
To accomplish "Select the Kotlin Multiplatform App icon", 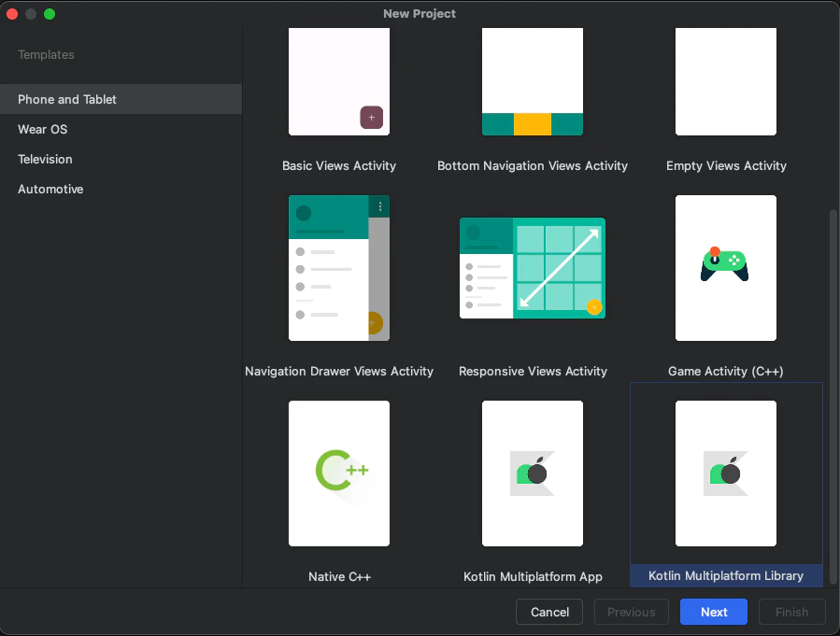I will (x=533, y=473).
